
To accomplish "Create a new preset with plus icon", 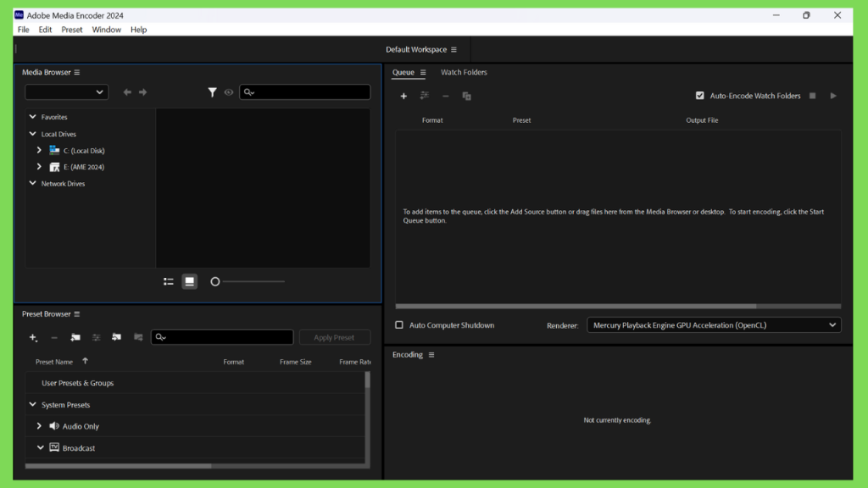I will pos(33,337).
